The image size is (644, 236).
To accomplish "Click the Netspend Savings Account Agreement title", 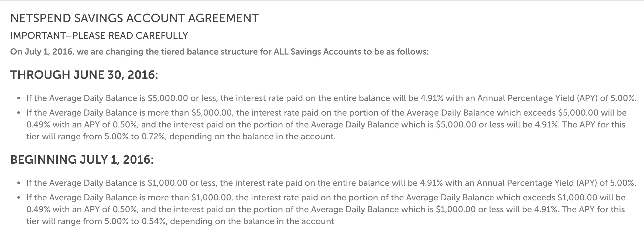I will click(x=134, y=18).
